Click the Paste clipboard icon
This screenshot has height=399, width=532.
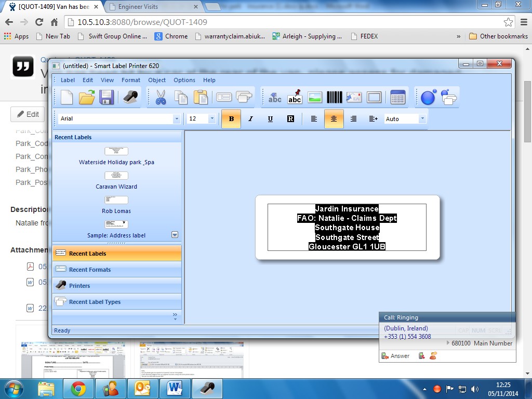pyautogui.click(x=200, y=97)
